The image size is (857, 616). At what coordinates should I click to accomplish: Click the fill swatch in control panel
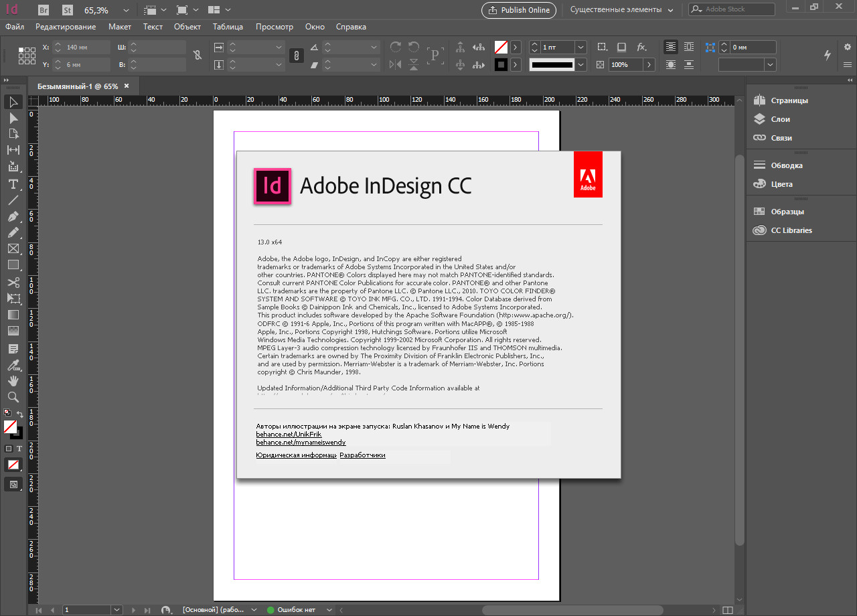[x=501, y=47]
